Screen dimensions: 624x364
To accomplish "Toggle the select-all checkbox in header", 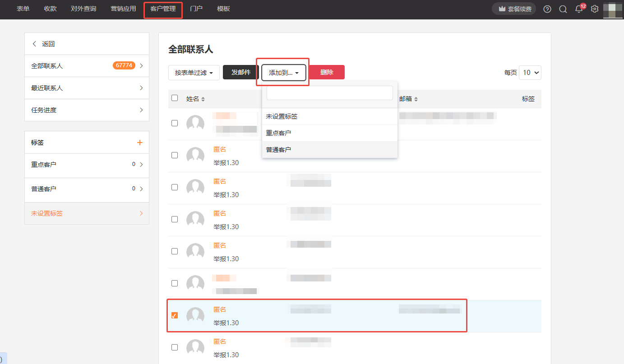I will point(175,98).
